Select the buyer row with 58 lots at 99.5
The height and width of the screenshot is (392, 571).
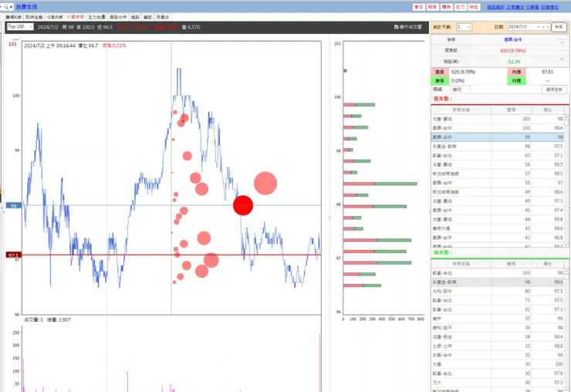[498, 164]
